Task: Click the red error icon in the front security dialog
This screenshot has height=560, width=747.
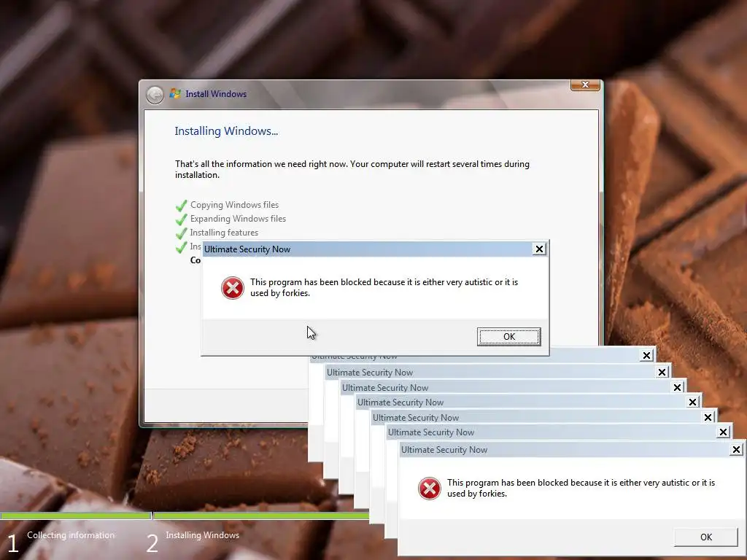Action: click(x=233, y=288)
